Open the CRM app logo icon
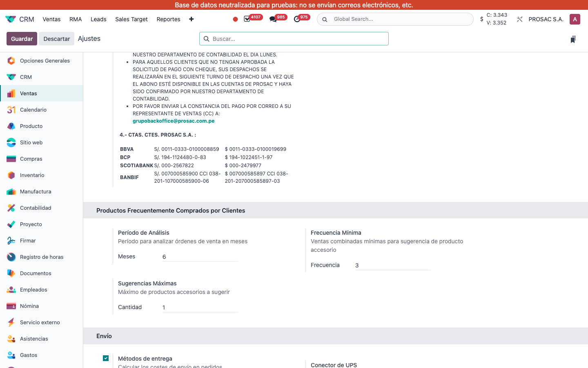Screen dimensions: 588x368 [11, 19]
